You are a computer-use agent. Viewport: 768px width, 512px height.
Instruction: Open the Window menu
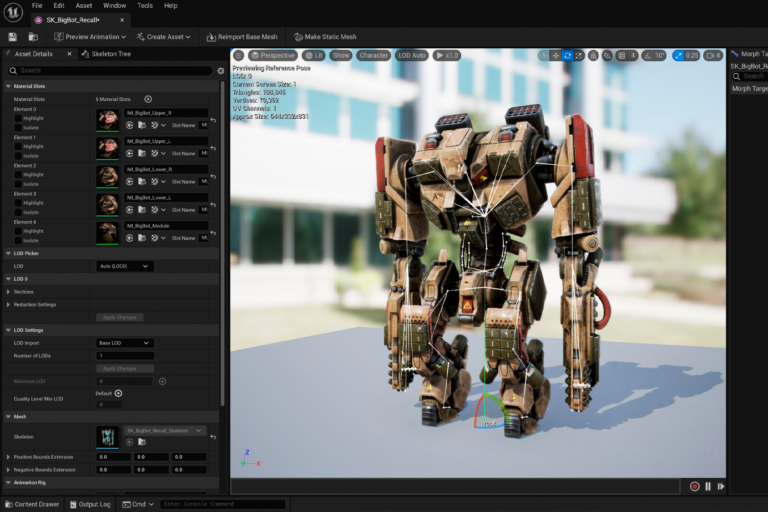click(115, 5)
